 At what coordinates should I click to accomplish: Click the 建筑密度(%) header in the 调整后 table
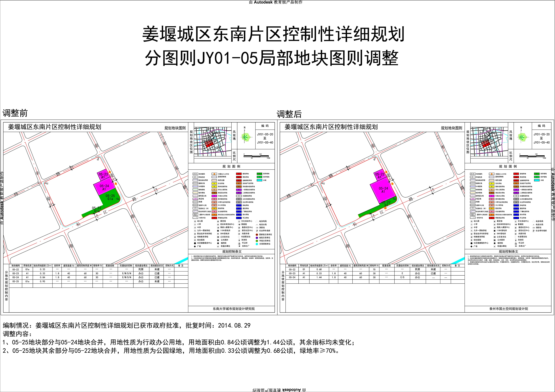click(x=346, y=265)
